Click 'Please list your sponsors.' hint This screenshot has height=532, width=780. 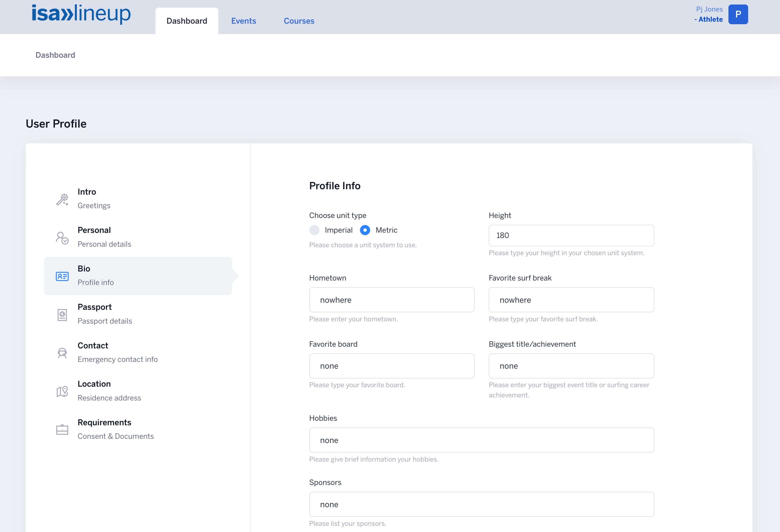click(348, 524)
